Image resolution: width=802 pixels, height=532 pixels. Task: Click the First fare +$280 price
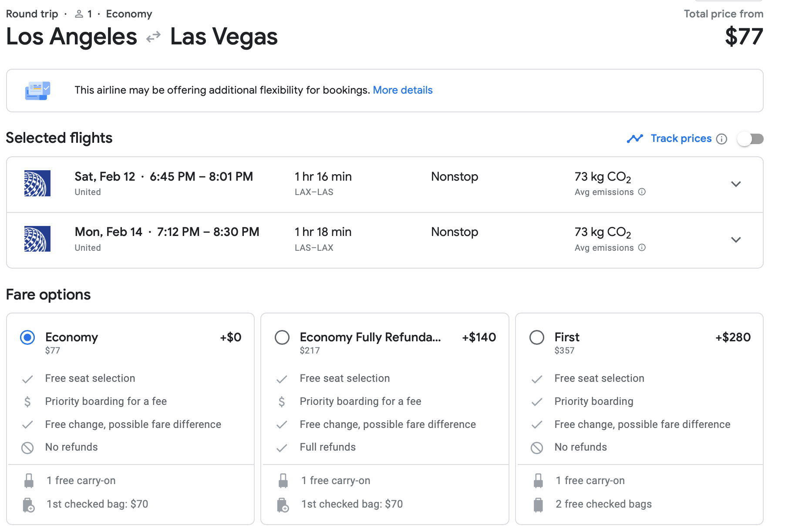pyautogui.click(x=733, y=337)
